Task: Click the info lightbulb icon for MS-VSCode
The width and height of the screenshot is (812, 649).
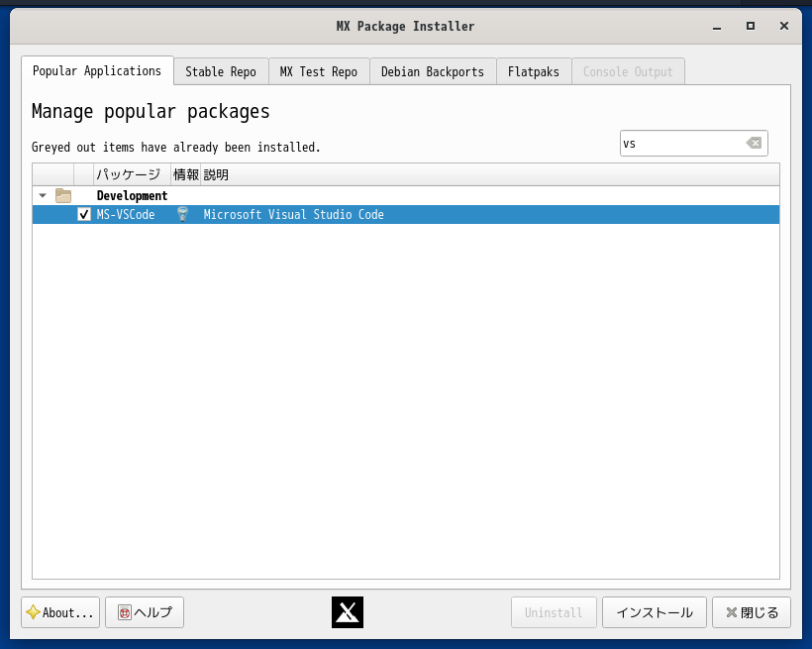Action: (x=182, y=214)
